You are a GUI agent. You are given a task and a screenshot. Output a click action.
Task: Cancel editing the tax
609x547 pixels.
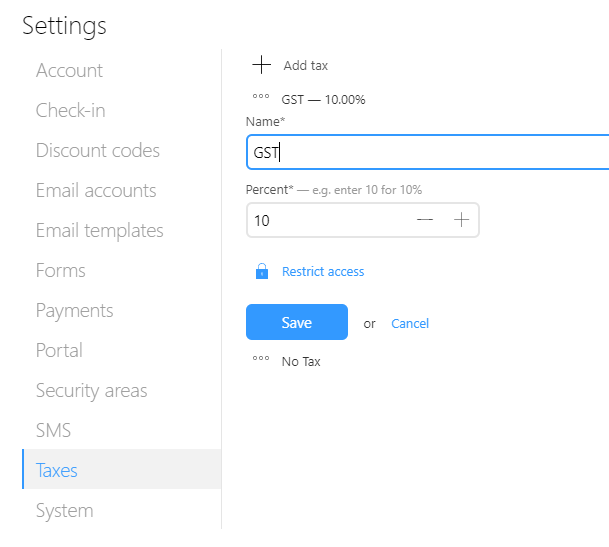coord(410,323)
